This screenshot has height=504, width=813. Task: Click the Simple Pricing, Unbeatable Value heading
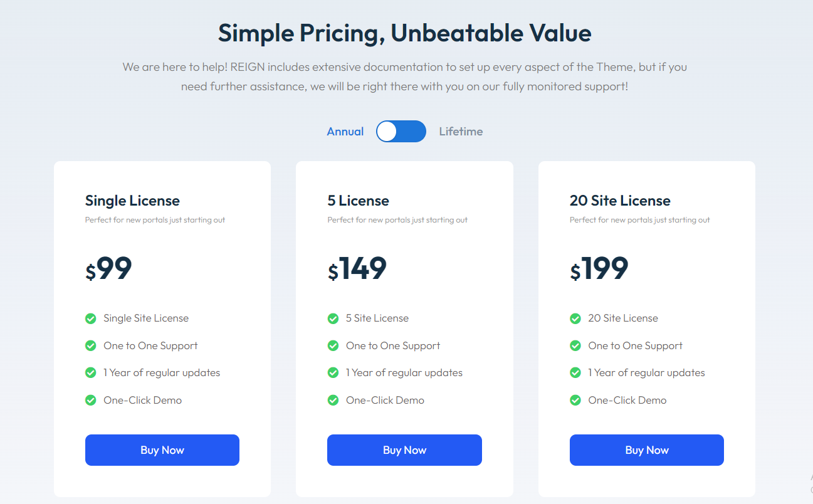pos(404,33)
